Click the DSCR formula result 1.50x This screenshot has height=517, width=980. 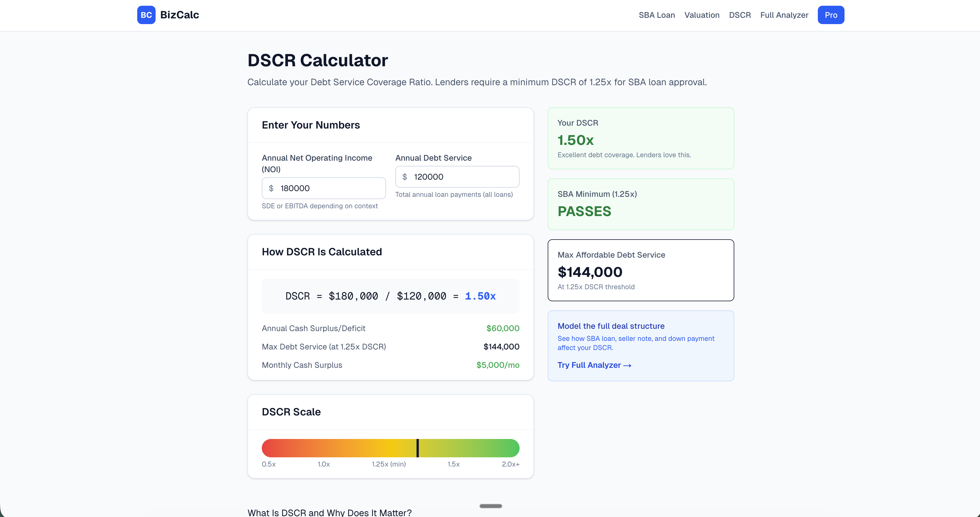pyautogui.click(x=480, y=296)
